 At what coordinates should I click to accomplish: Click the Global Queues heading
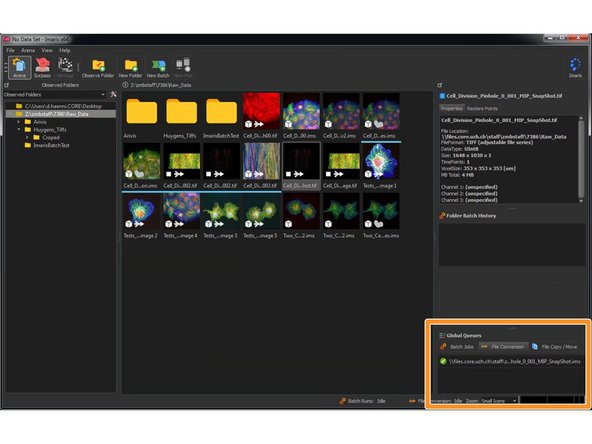pos(464,335)
